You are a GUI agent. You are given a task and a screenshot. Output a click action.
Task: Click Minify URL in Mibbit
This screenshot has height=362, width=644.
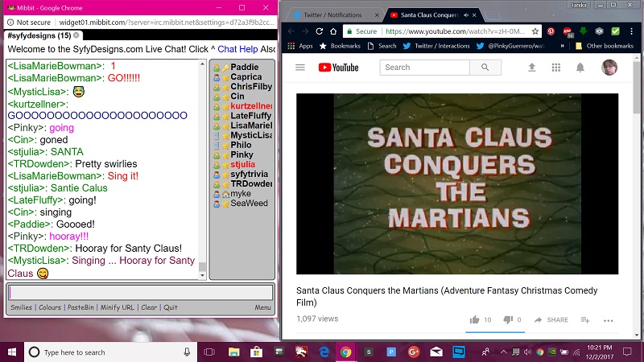(x=117, y=307)
